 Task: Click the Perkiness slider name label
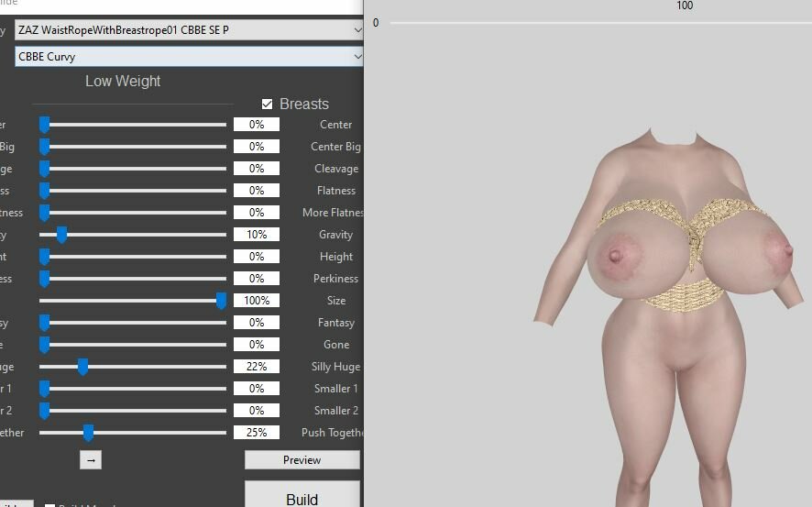coord(335,279)
